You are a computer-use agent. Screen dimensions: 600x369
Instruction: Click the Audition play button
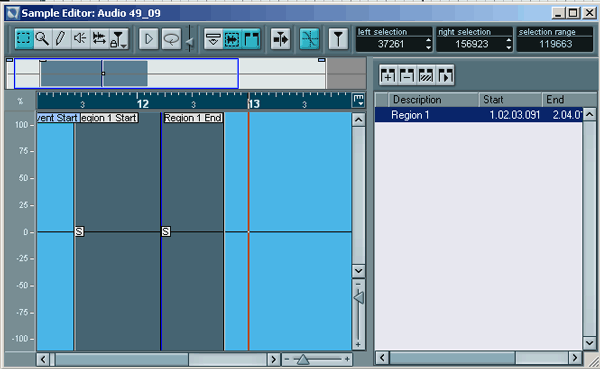tap(148, 39)
